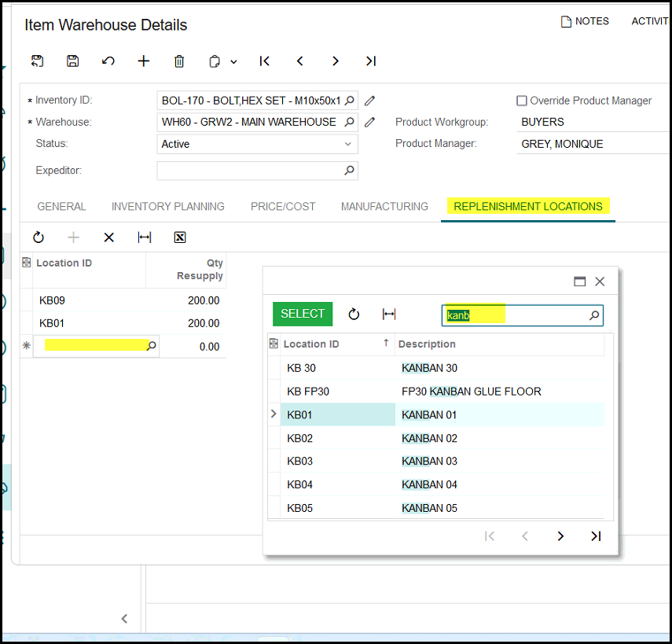Screen dimensions: 672x644
Task: Open the Notes link
Action: [585, 21]
